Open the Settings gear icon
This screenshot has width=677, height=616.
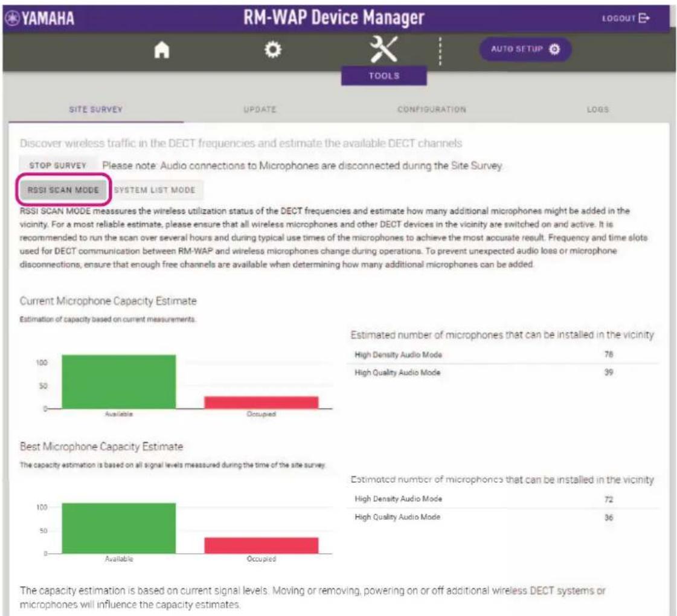pos(273,50)
